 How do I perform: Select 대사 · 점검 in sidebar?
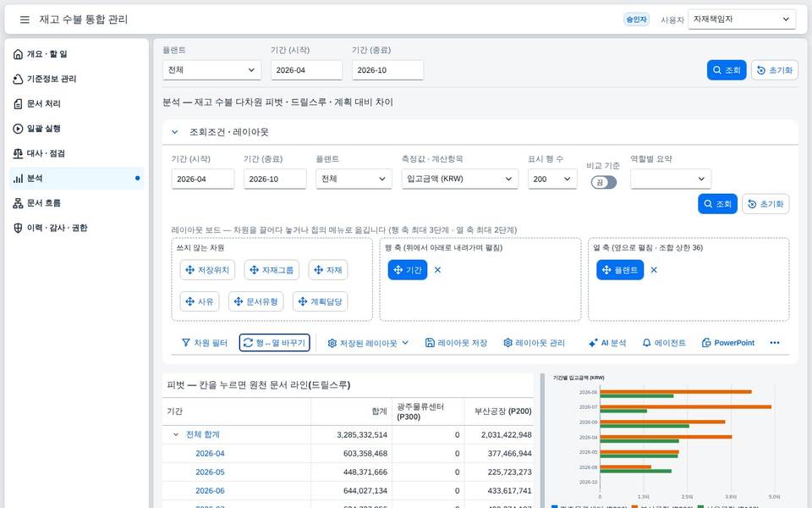point(77,153)
